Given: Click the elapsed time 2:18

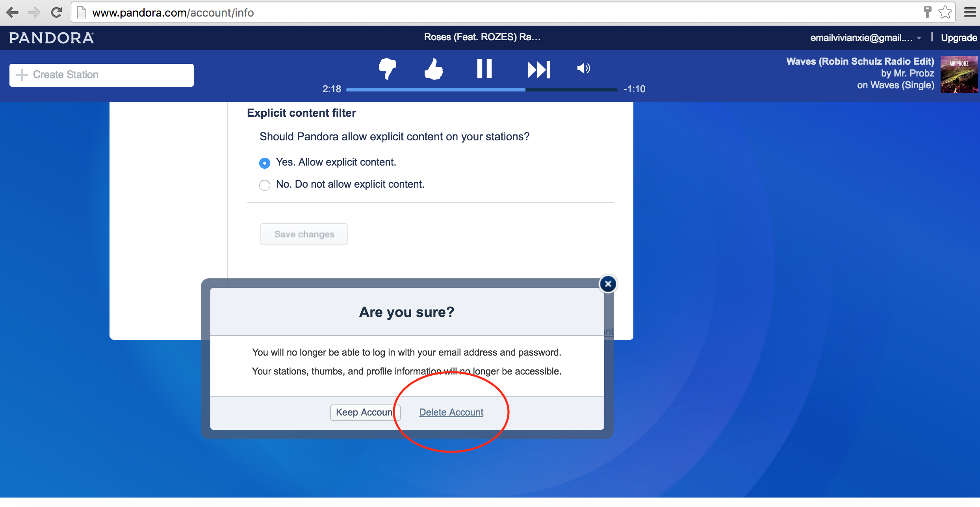Looking at the screenshot, I should pos(332,89).
